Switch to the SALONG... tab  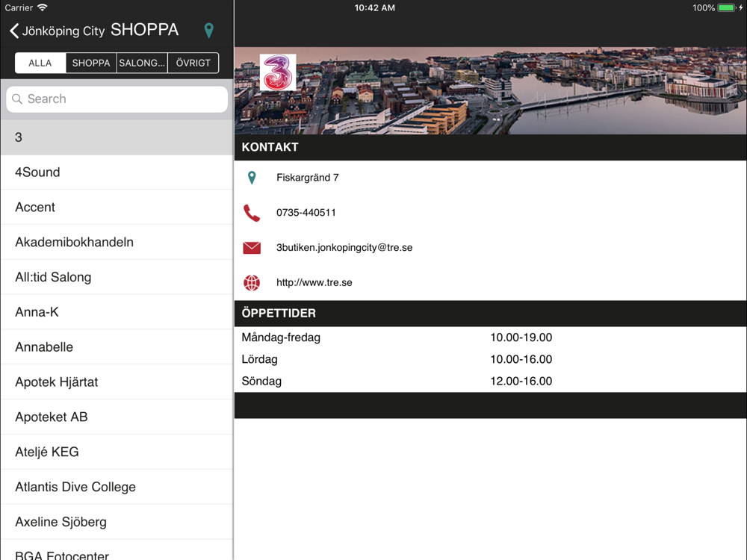click(142, 63)
